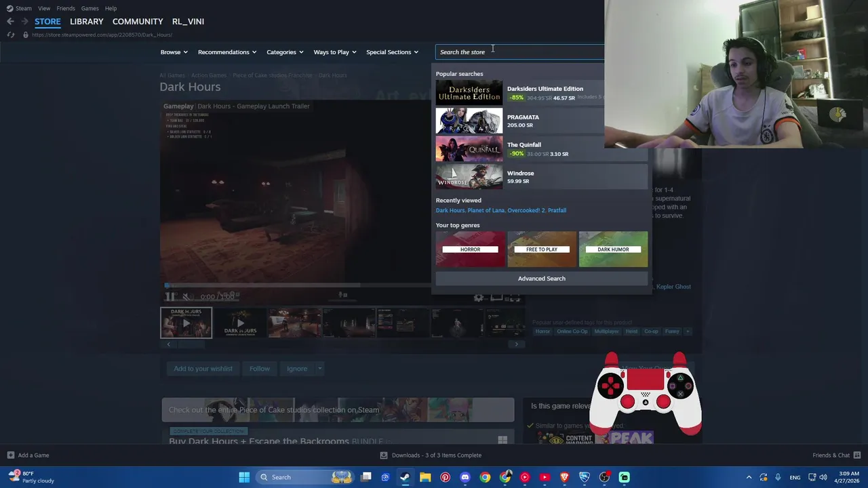Screen dimensions: 868x488
Task: Launch Pinterest from the taskbar
Action: click(x=445, y=477)
